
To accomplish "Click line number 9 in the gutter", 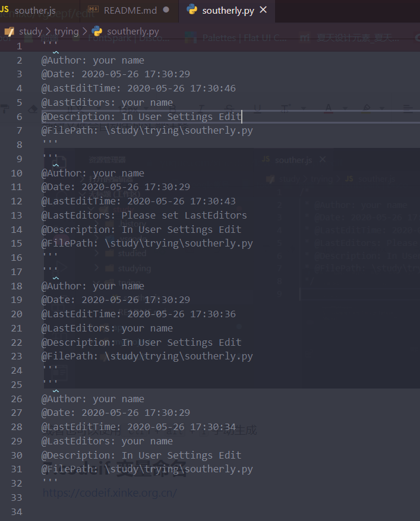I will (19, 159).
